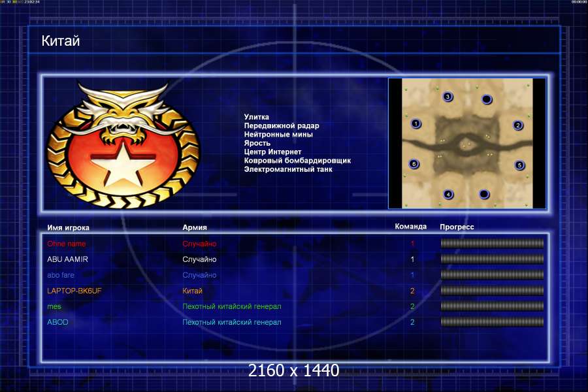Select start position 3 on the map
This screenshot has width=588, height=392.
[x=448, y=97]
